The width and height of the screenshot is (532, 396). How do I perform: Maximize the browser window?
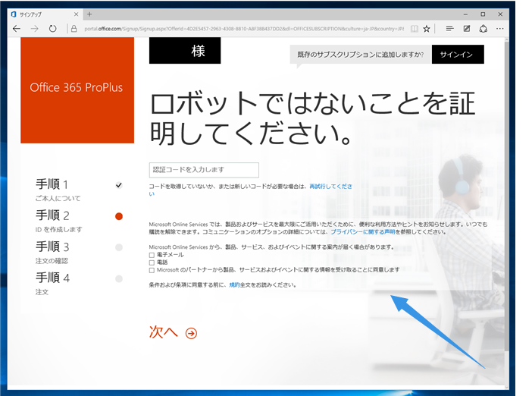483,14
